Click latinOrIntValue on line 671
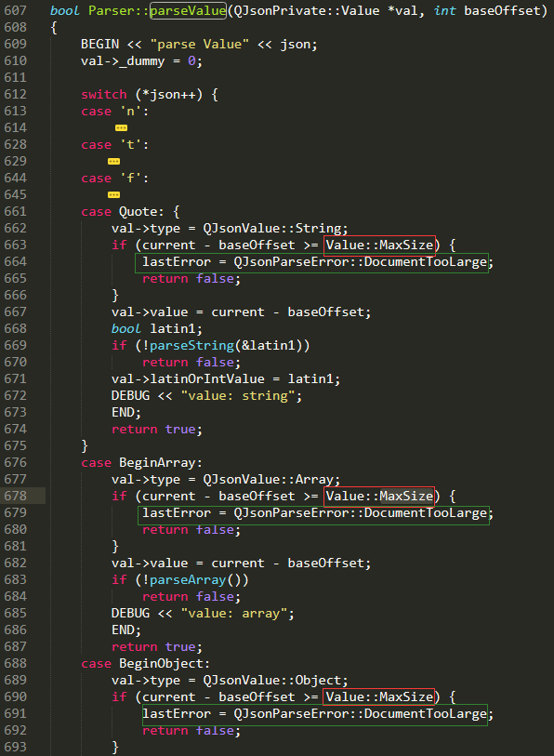The image size is (554, 756). click(x=207, y=379)
